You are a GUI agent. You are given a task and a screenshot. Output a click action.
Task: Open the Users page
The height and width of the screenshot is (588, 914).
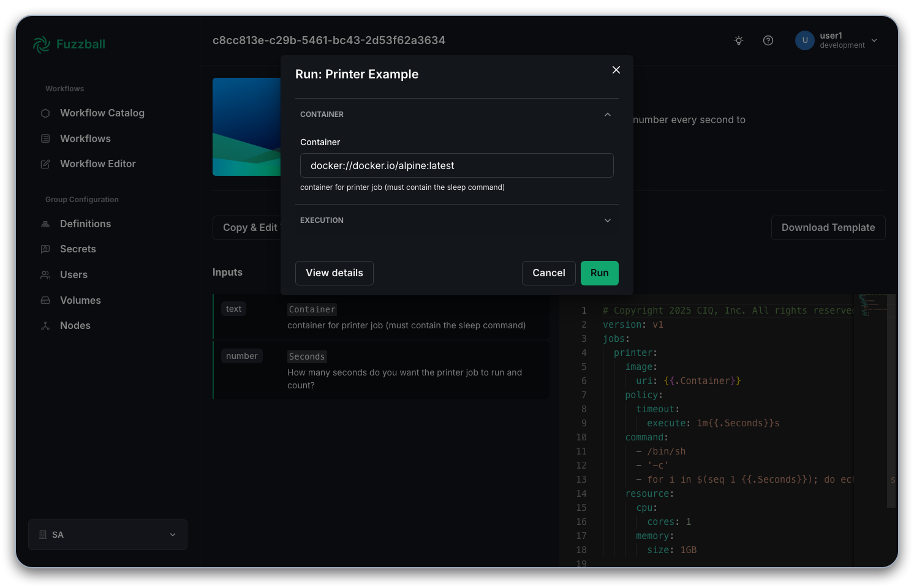(74, 275)
